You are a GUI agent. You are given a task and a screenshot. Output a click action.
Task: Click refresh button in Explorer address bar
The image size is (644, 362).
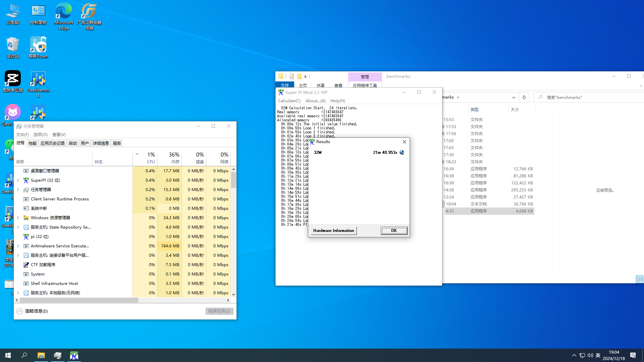click(x=524, y=97)
